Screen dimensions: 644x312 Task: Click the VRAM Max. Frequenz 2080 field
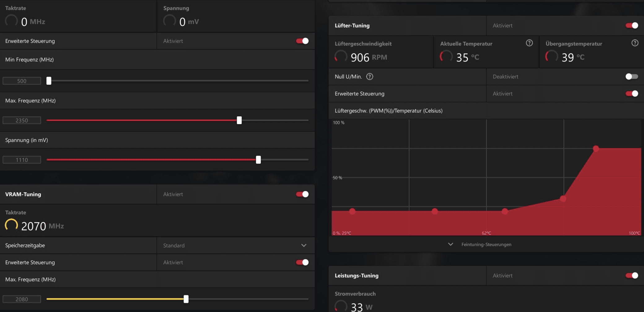click(22, 299)
